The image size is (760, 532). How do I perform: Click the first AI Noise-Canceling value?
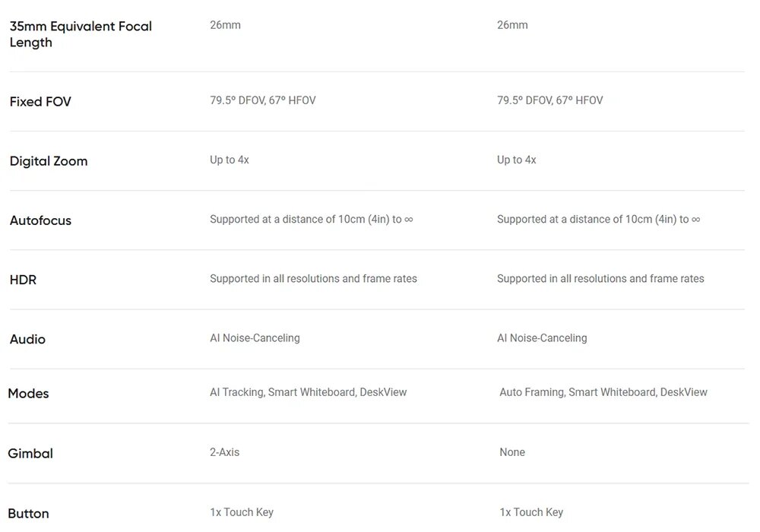click(x=255, y=337)
